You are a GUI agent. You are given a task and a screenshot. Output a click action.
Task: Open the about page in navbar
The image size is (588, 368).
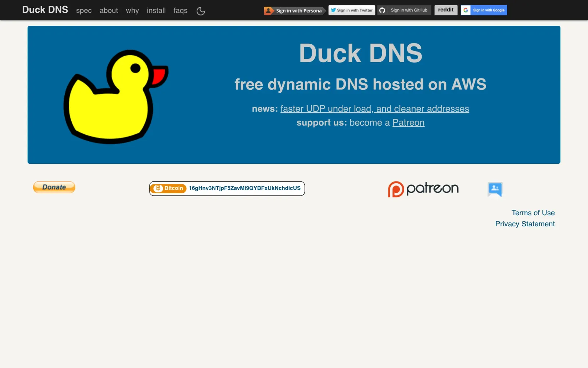[x=109, y=11]
